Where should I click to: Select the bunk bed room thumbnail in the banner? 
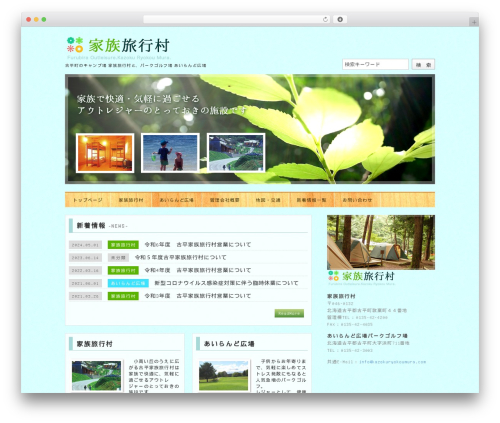click(x=105, y=153)
